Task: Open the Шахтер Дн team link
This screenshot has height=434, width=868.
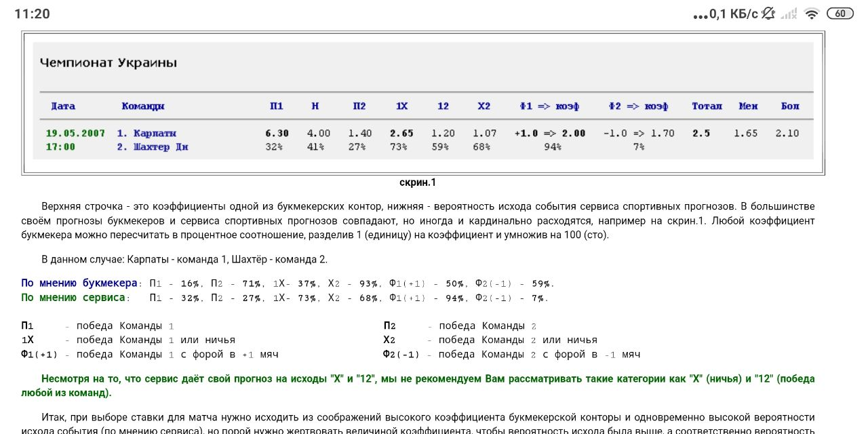Action: pos(153,146)
